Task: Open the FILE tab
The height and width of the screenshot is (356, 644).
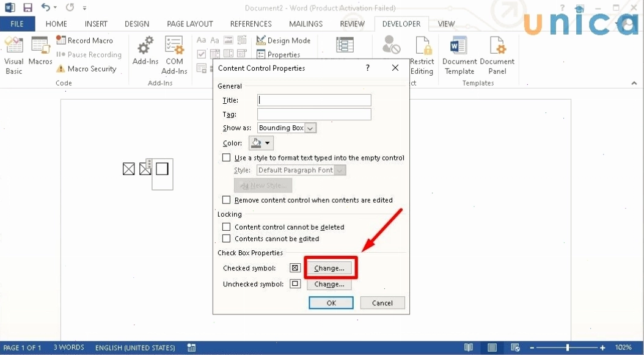Action: [x=17, y=24]
